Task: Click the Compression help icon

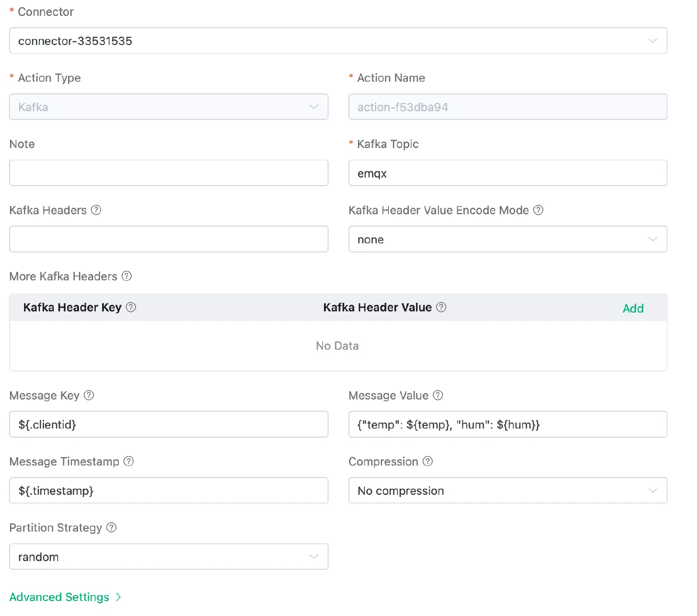Action: 427,462
